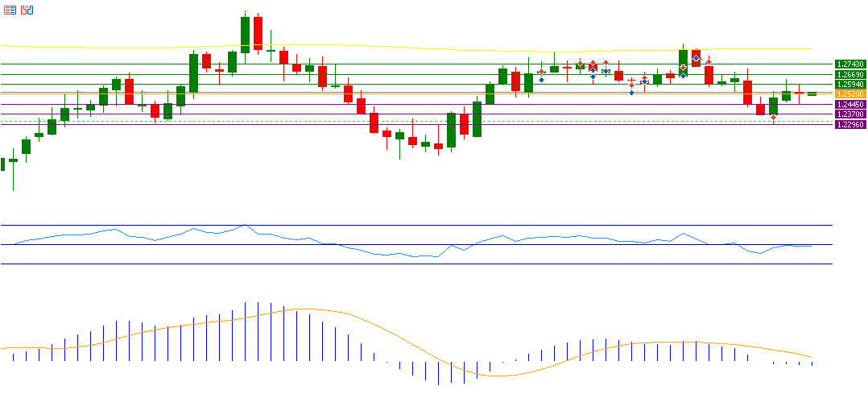Click the red arrow marker below the lowest right candle
The height and width of the screenshot is (407, 868).
(773, 118)
